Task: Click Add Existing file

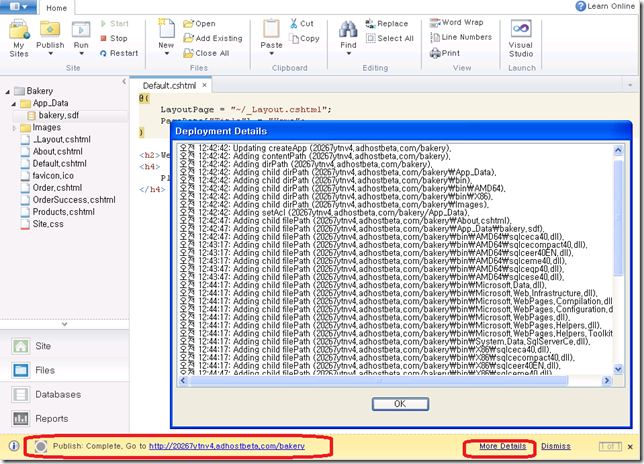Action: (213, 38)
